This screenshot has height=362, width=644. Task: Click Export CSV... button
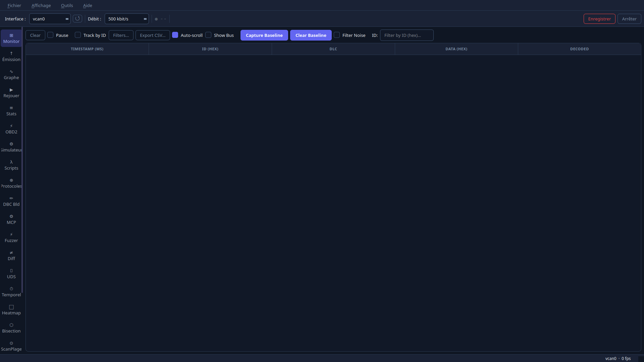coord(153,35)
